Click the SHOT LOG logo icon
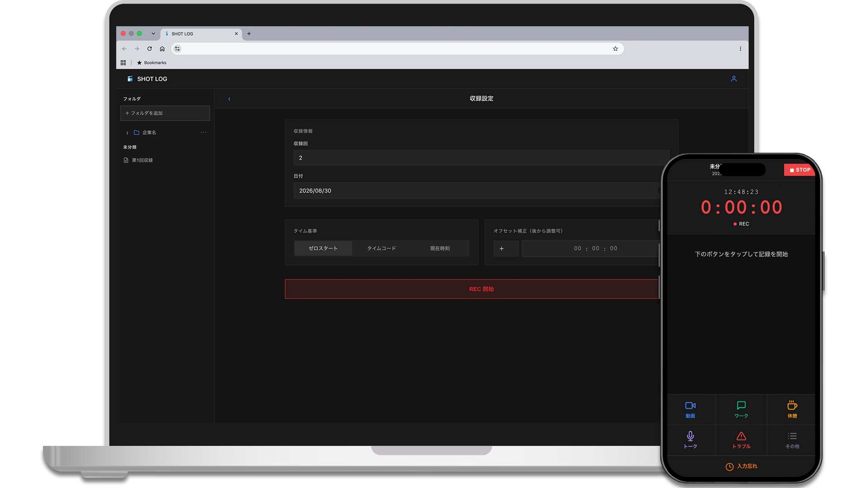Screen dimensions: 868x488 point(130,79)
